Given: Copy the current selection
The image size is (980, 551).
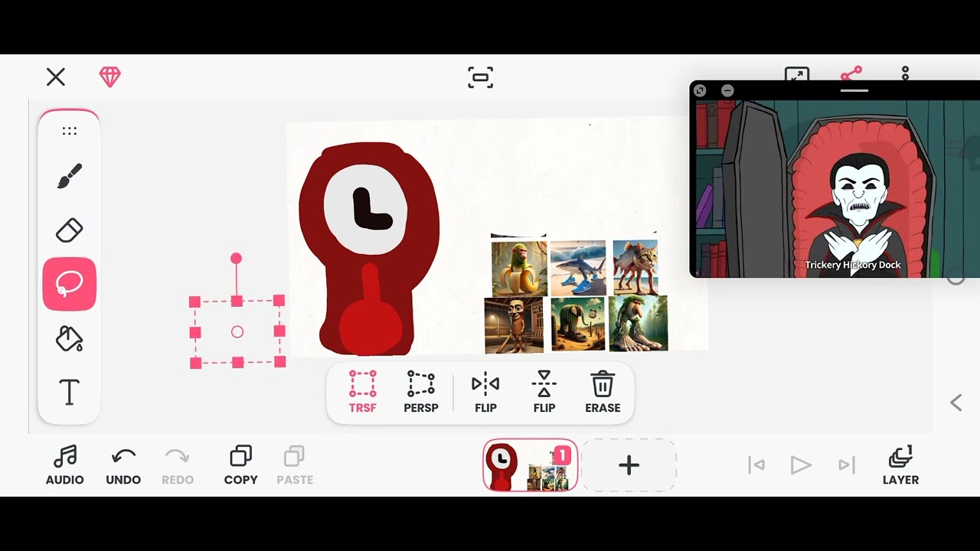Looking at the screenshot, I should point(240,465).
